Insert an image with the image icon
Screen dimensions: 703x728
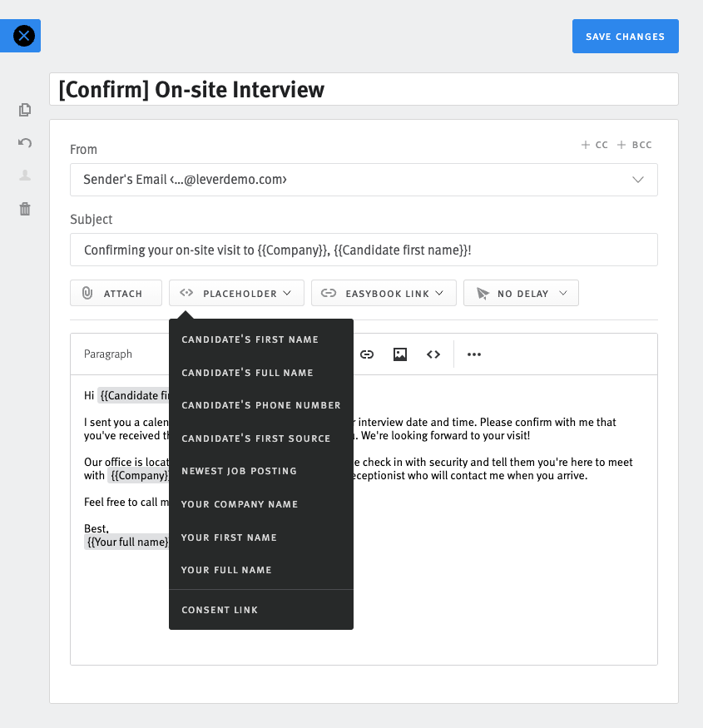[x=400, y=354]
